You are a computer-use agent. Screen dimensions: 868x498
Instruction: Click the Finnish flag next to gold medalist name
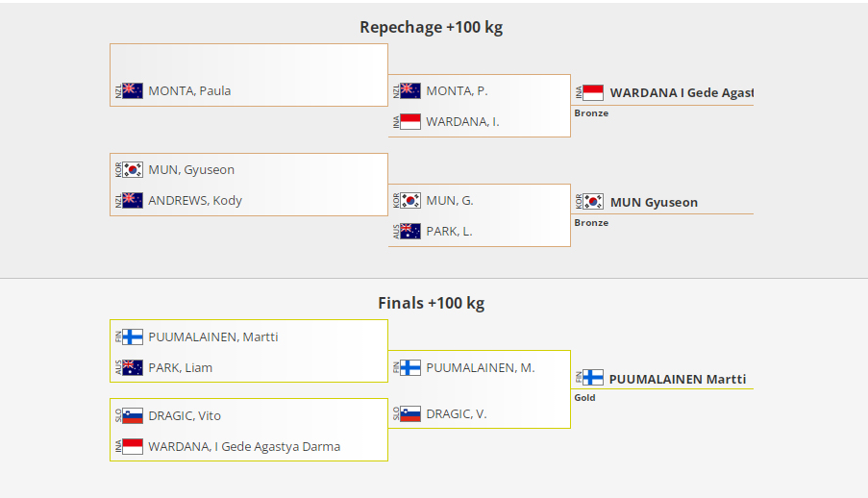[593, 378]
